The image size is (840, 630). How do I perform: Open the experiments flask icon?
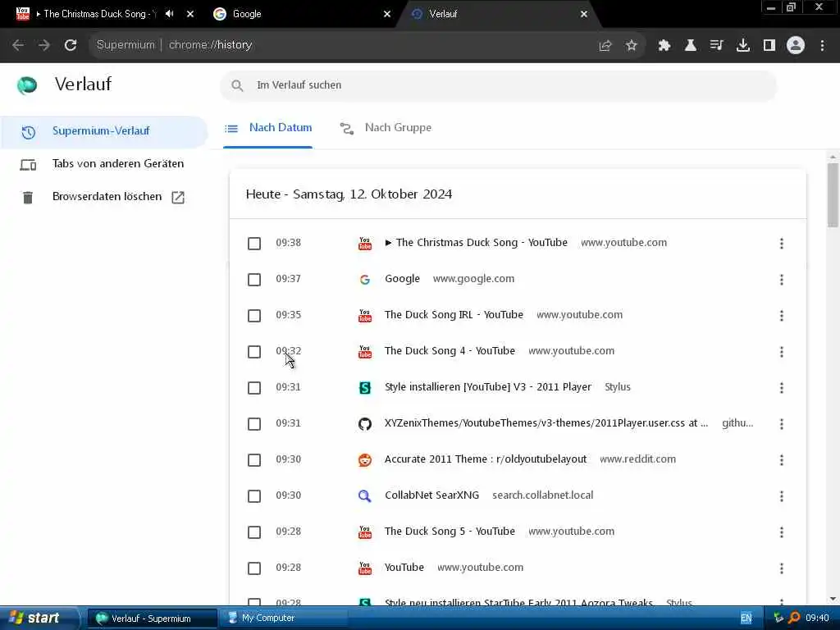click(691, 46)
